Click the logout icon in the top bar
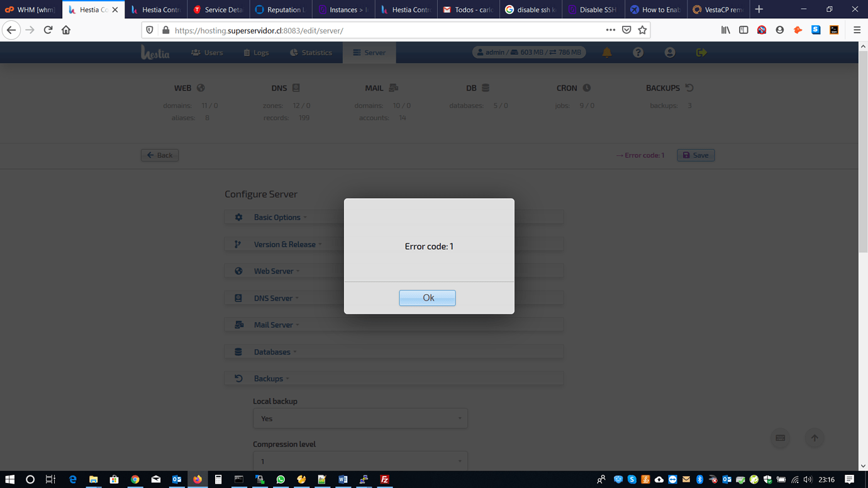 701,52
